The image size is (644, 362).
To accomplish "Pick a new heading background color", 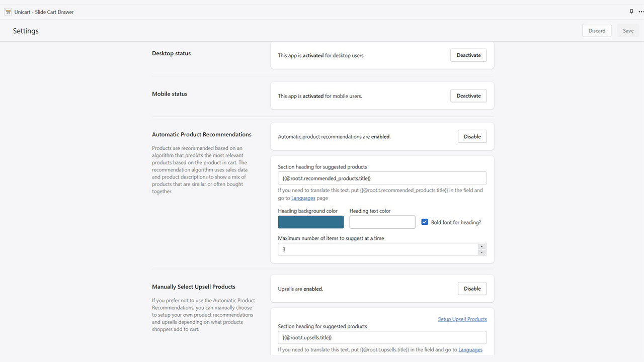I will 310,222.
